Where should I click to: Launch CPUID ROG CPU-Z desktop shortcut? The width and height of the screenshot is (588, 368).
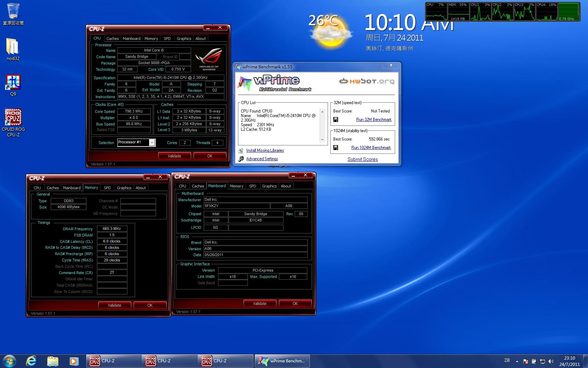13,122
